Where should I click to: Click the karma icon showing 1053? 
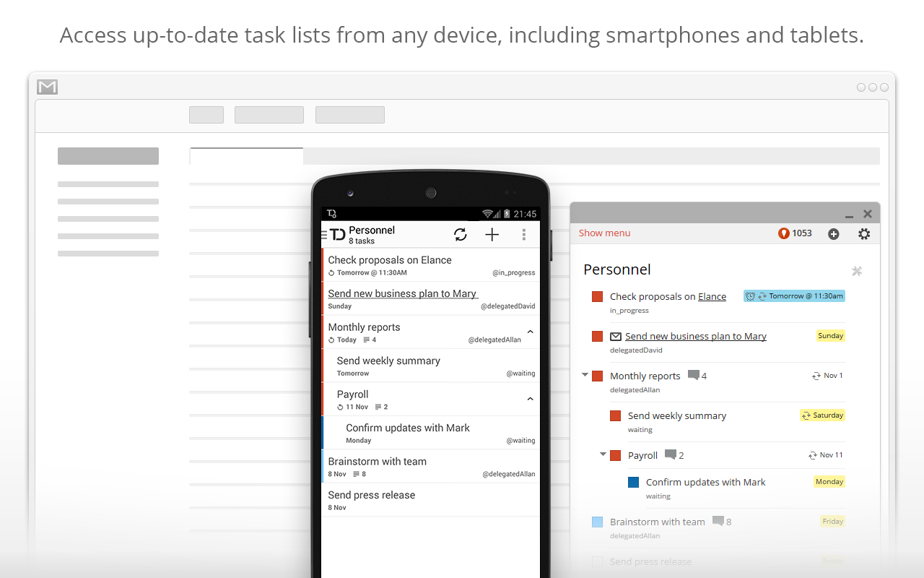click(x=784, y=233)
